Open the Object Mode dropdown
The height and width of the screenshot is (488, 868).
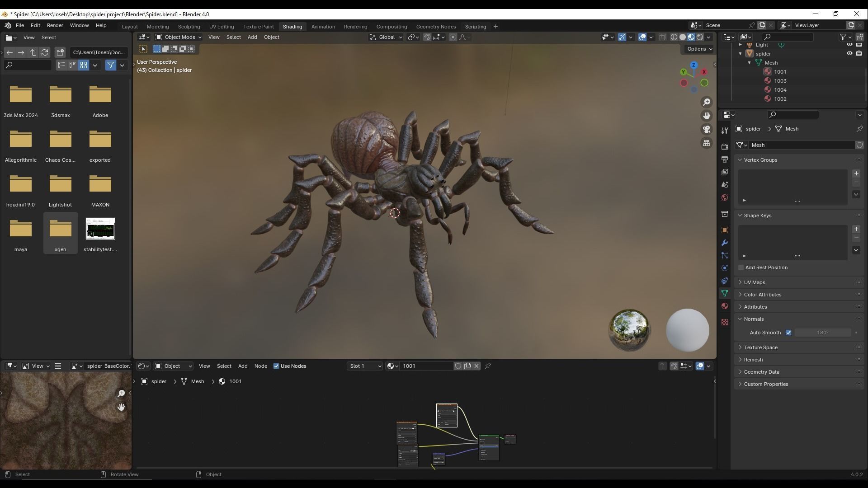point(179,37)
